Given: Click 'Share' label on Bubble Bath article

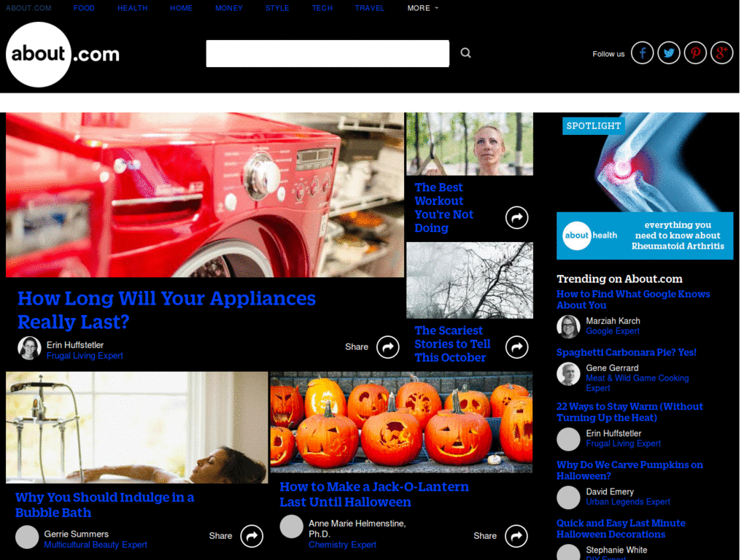Looking at the screenshot, I should click(x=220, y=536).
